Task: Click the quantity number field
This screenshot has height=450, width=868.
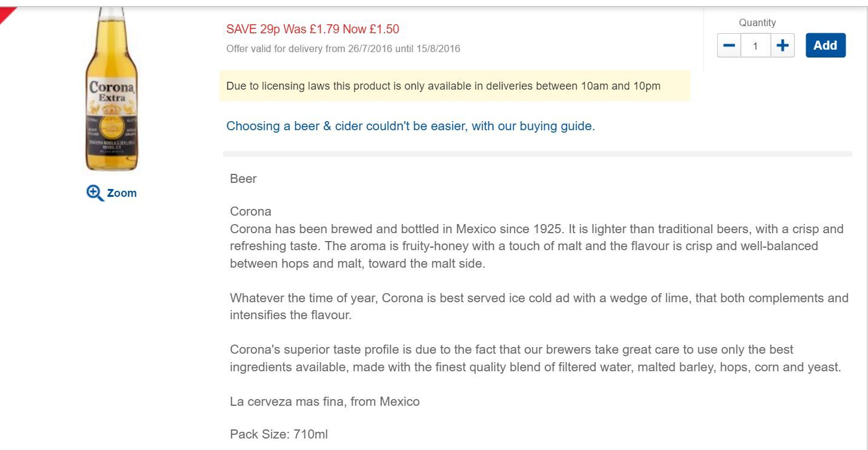Action: pyautogui.click(x=755, y=45)
